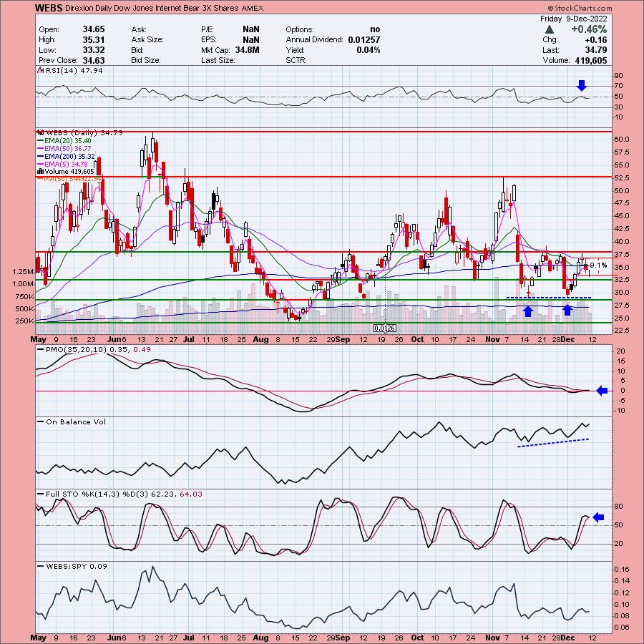Viewport: 644px width, 644px height.
Task: Click the 1.25M volume axis label
Action: (x=23, y=271)
